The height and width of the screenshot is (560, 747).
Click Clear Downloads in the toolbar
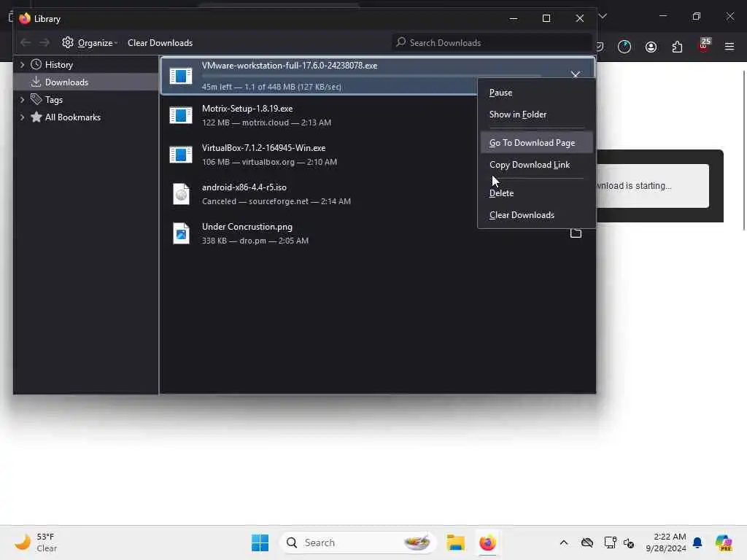click(160, 42)
